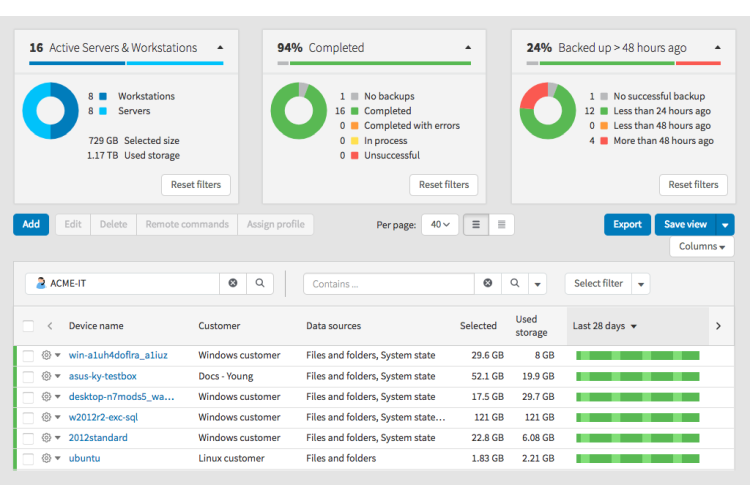Click magnifier icon beside ACME-IT field
The height and width of the screenshot is (500, 750).
[260, 284]
